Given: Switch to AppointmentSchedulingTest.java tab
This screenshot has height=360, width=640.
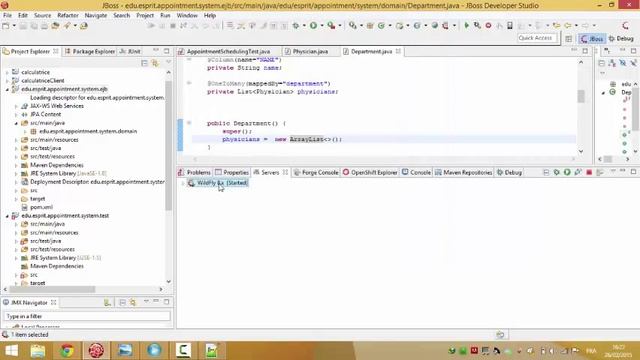Looking at the screenshot, I should [x=228, y=51].
